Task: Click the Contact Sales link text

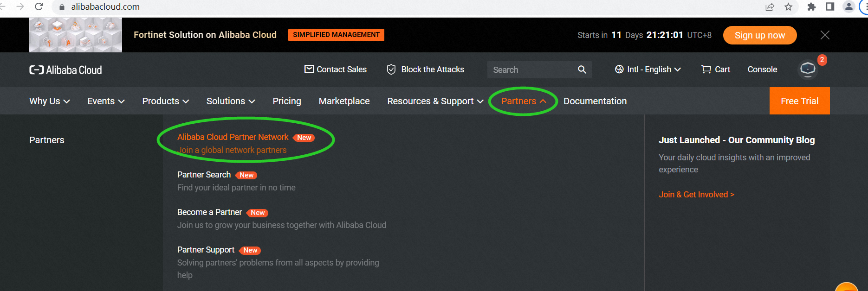Action: (342, 70)
